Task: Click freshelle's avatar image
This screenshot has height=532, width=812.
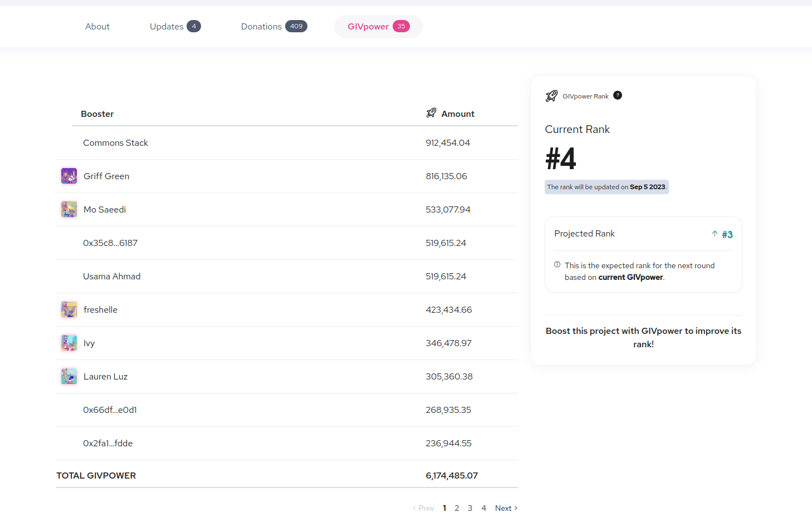Action: [x=69, y=309]
